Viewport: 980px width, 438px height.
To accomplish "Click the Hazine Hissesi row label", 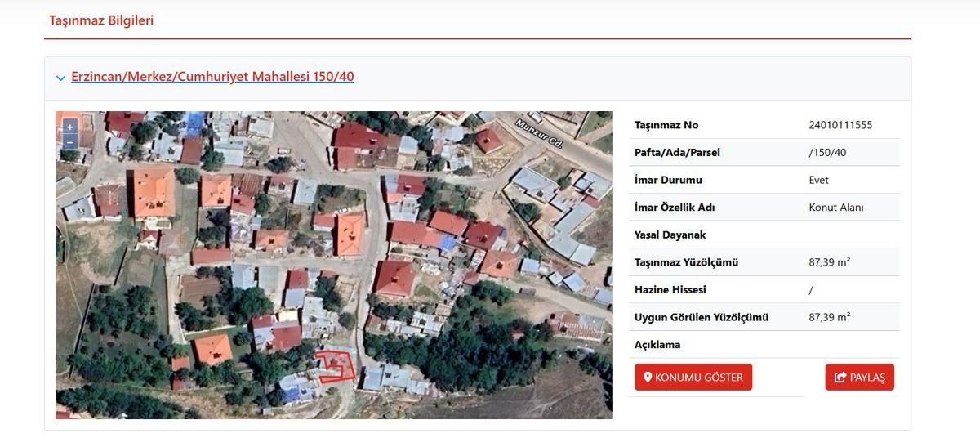I will pos(670,290).
